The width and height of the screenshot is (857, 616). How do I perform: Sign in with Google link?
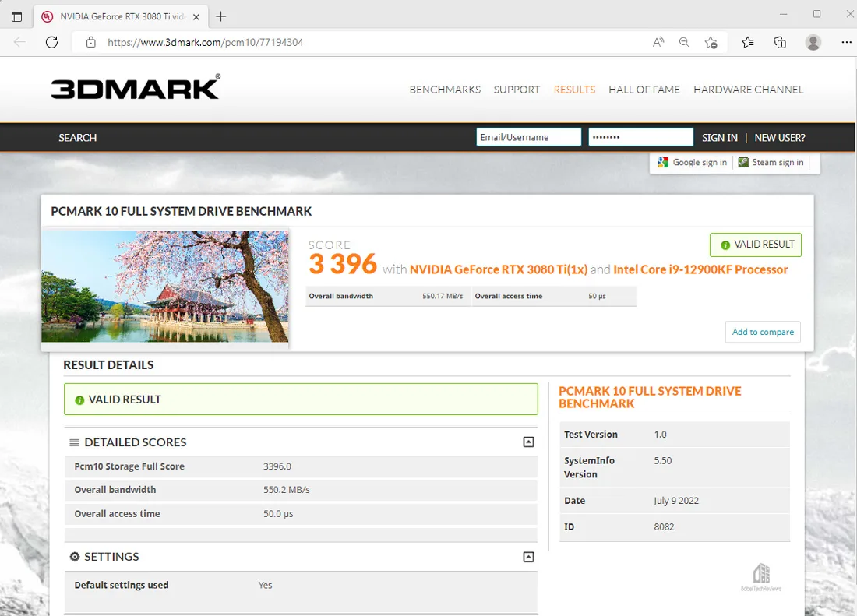pyautogui.click(x=700, y=162)
